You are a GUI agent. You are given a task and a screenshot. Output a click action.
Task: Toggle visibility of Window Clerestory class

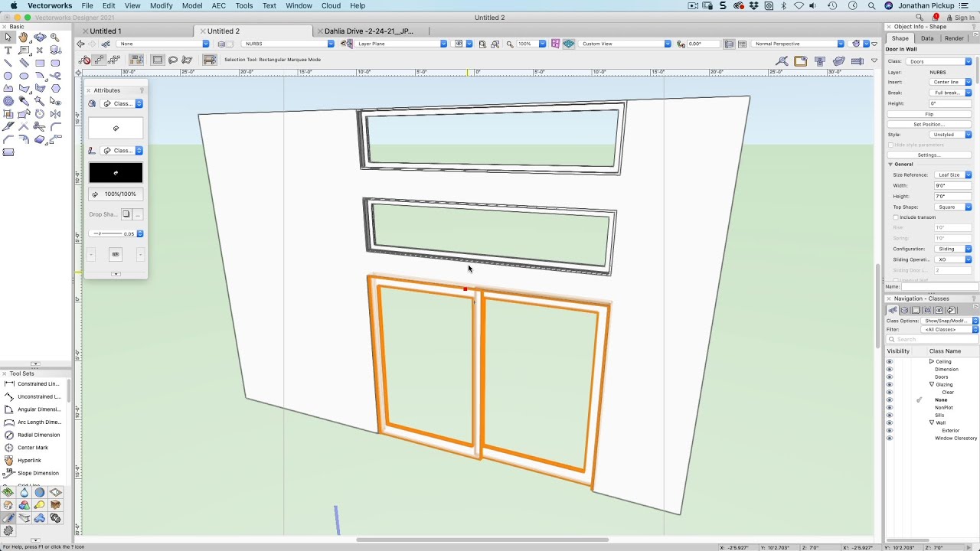[889, 438]
